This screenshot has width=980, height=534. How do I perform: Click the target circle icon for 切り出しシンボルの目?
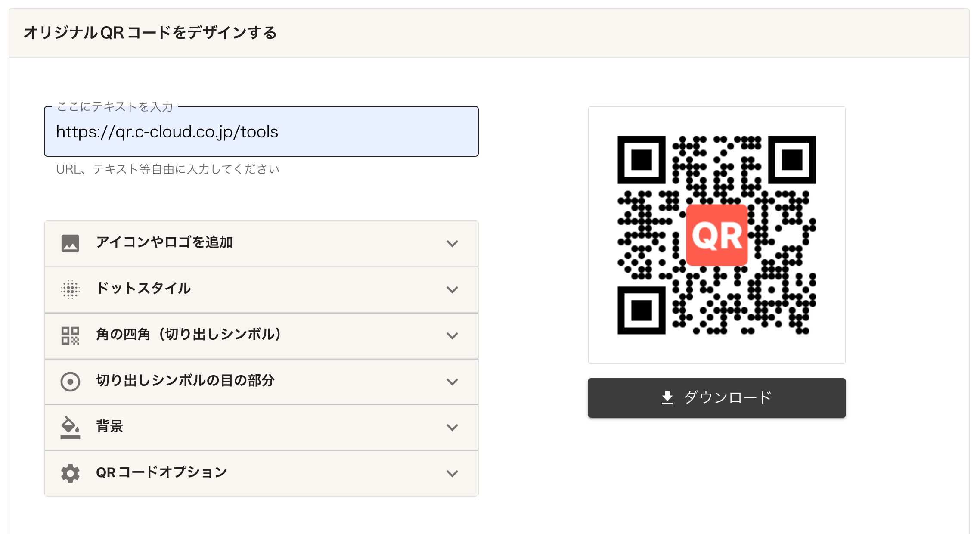pos(70,381)
